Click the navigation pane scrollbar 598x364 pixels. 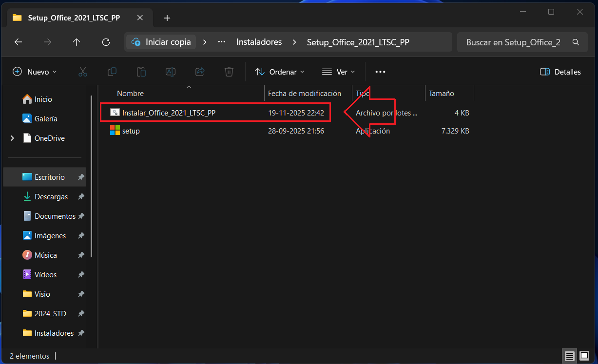[x=91, y=176]
